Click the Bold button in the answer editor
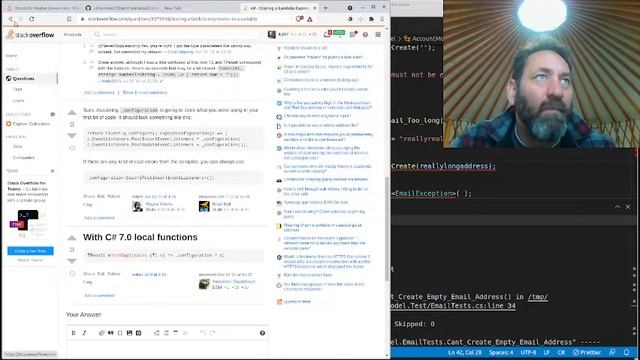This screenshot has width=640, height=360. (73, 333)
